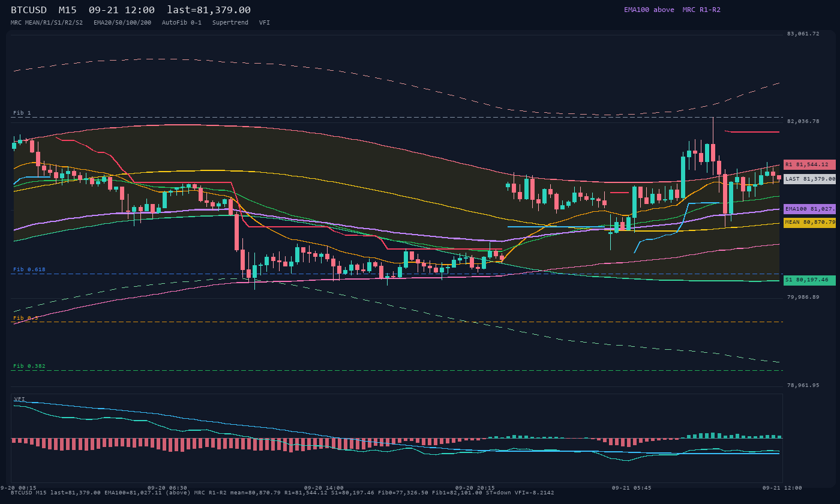
Task: Click the bottom status summary line
Action: point(283,493)
